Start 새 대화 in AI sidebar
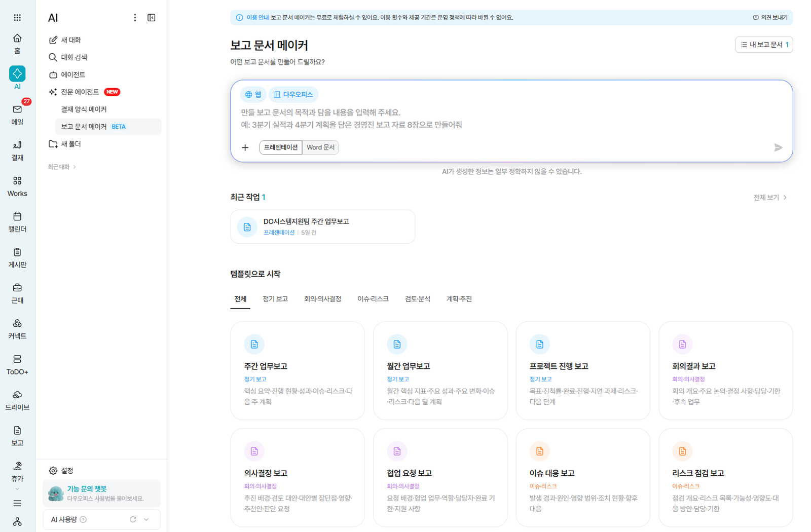This screenshot has width=811, height=532. point(102,40)
